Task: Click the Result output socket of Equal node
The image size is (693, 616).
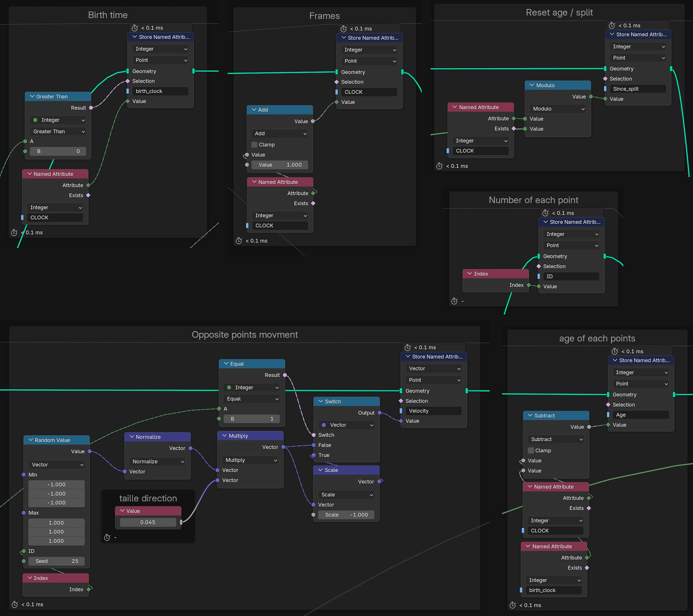Action: click(285, 375)
